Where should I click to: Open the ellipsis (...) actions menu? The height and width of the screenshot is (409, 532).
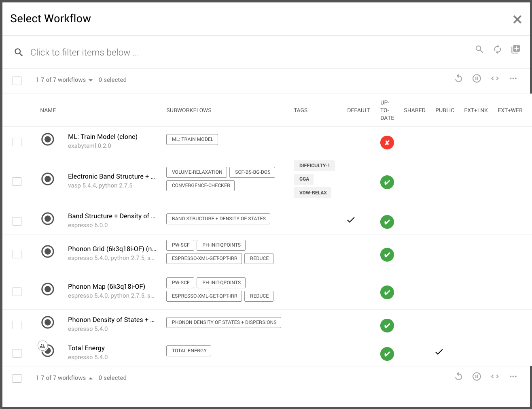513,78
